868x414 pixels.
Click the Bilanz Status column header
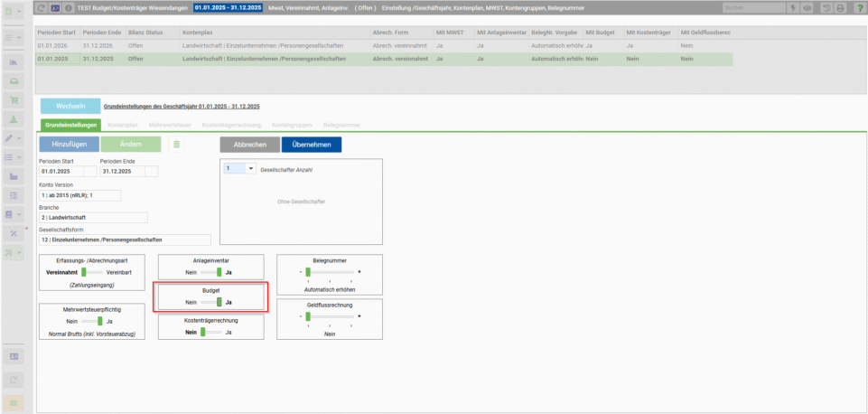point(152,33)
